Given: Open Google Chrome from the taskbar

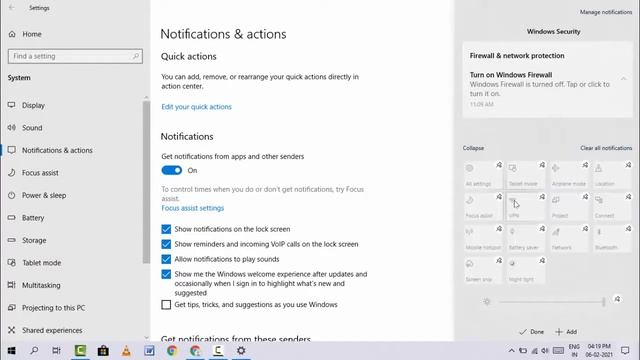Looking at the screenshot, I should tap(172, 351).
